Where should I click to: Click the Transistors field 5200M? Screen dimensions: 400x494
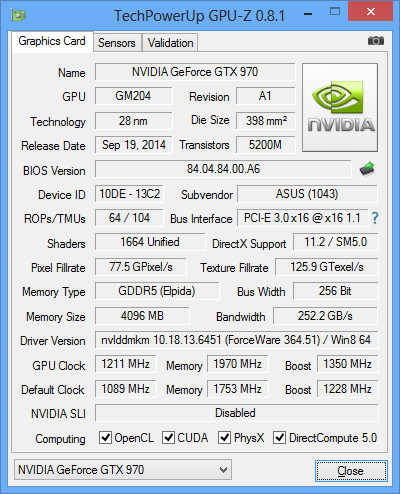pos(266,145)
